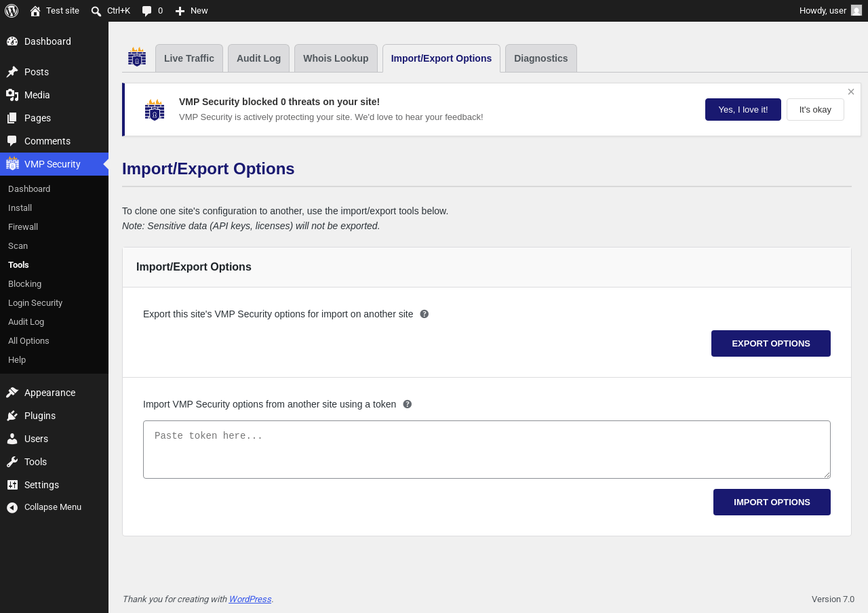Click the Import Options button
Viewport: 868px width, 613px height.
pos(772,502)
